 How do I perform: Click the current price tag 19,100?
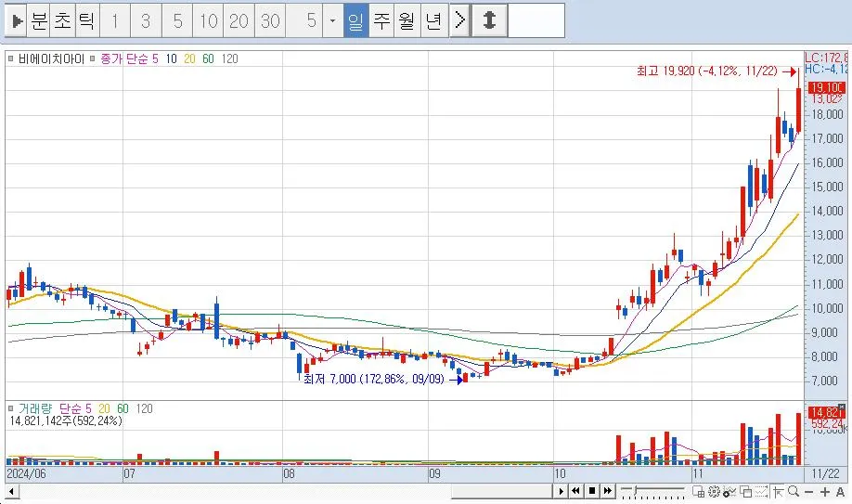pyautogui.click(x=826, y=87)
